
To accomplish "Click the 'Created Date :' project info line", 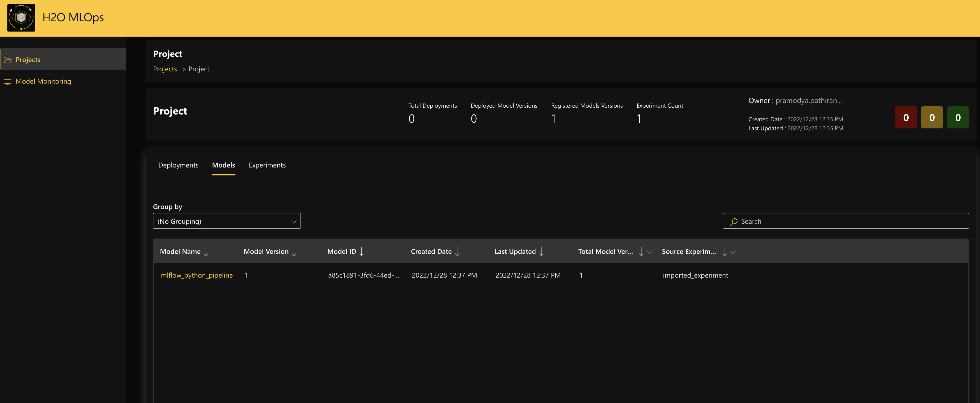I will (795, 119).
